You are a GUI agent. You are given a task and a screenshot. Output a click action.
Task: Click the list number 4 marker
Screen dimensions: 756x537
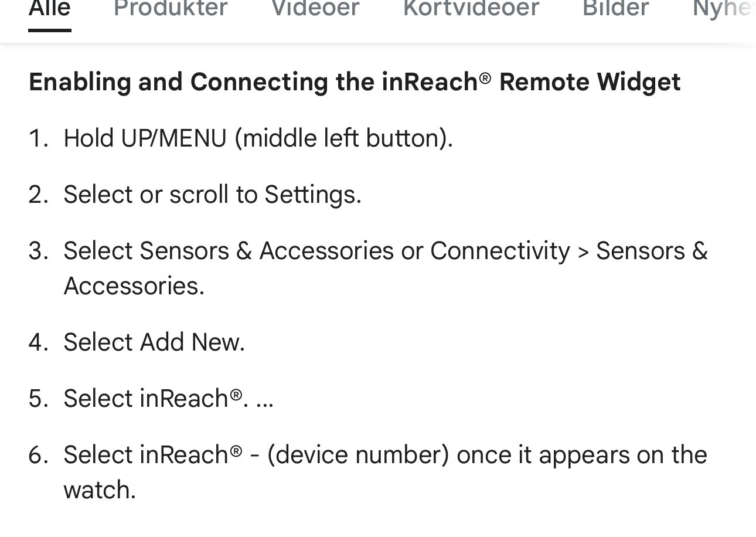(38, 342)
